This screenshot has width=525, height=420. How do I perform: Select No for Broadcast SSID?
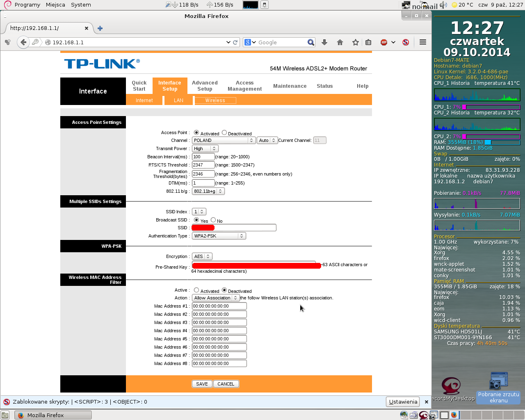(213, 220)
